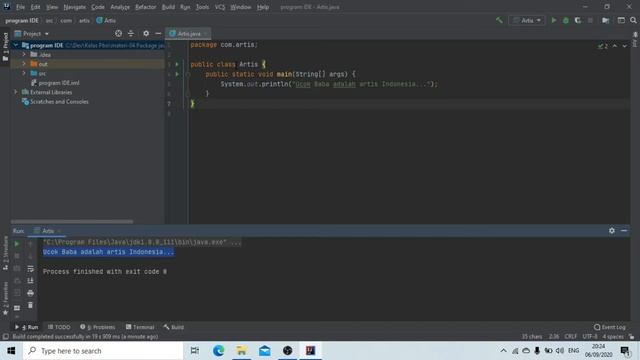This screenshot has height=360, width=640.
Task: Open File Explorer from taskbar
Action: [241, 351]
